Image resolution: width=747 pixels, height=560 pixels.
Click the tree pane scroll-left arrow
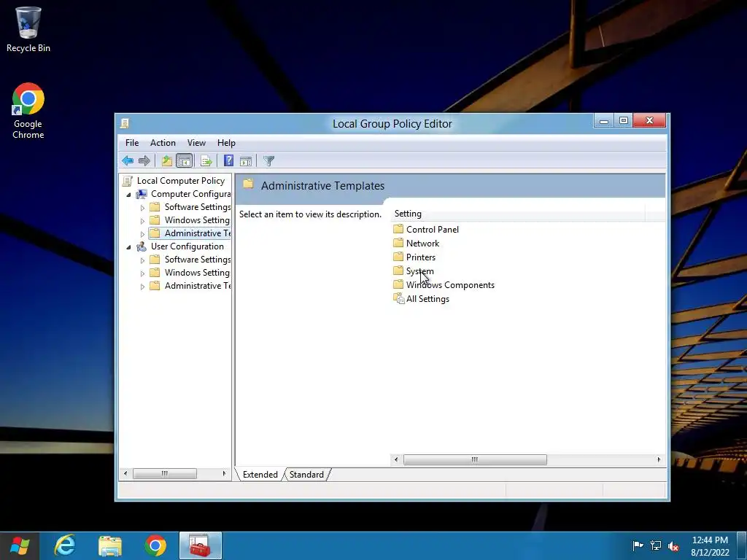coord(125,473)
